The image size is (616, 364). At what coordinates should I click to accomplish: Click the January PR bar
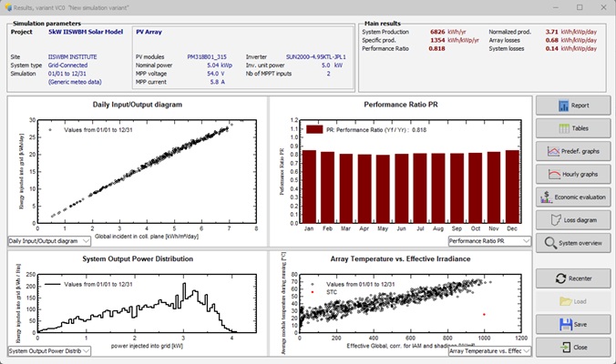(309, 187)
